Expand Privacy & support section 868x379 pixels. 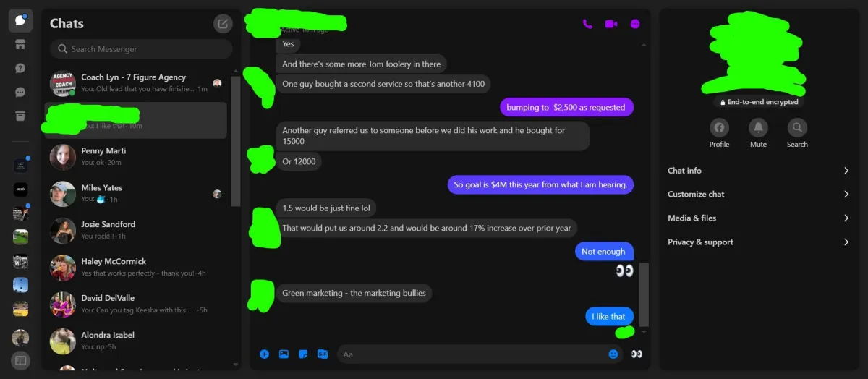pos(758,242)
